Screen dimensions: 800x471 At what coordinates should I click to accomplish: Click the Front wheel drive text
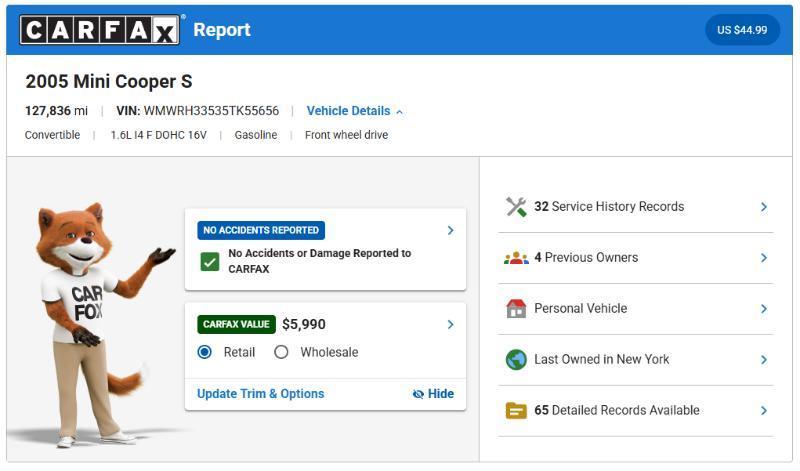coord(346,135)
